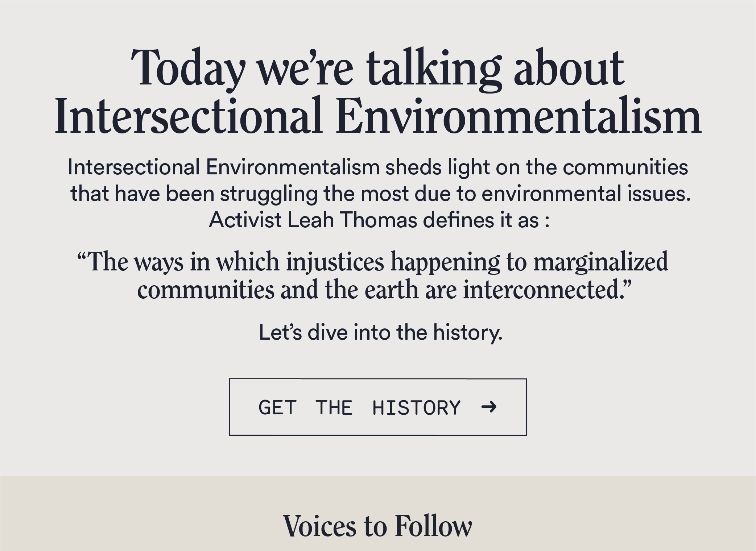Click the paragraph line starting "Intersectional Environmentalism sheds light"
The image size is (756, 551).
coord(378,168)
